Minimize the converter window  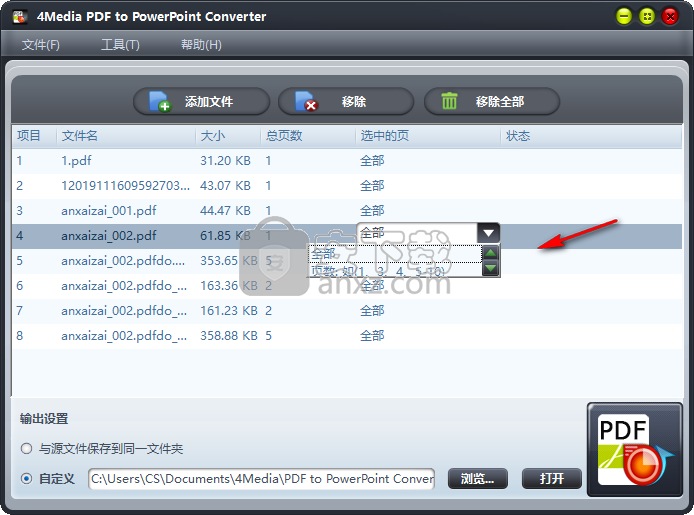(624, 17)
